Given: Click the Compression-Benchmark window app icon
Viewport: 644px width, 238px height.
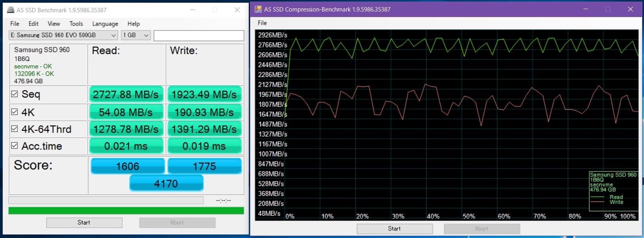Looking at the screenshot, I should click(258, 9).
